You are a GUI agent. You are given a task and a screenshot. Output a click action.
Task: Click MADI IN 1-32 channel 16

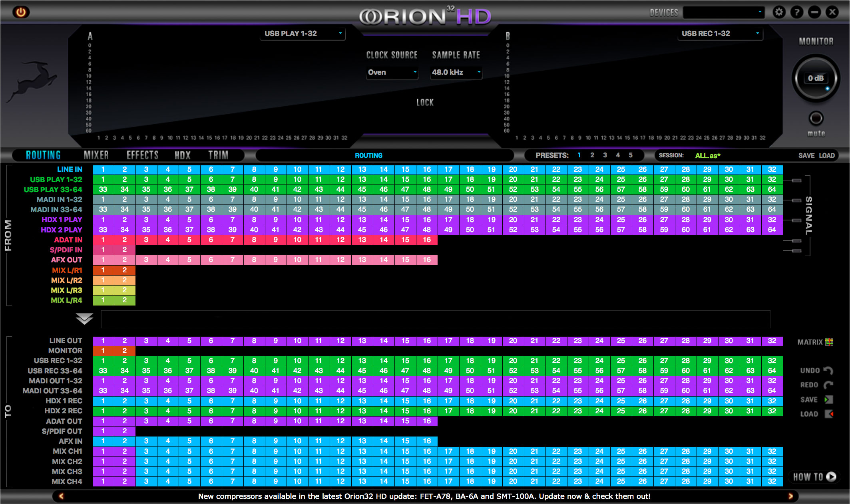(x=427, y=199)
